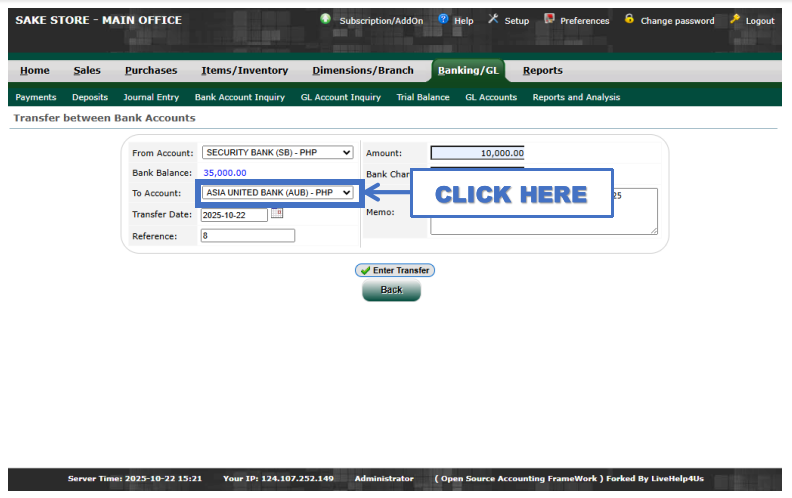792x498 pixels.
Task: Click the Transfer Date text field
Action: click(x=234, y=214)
